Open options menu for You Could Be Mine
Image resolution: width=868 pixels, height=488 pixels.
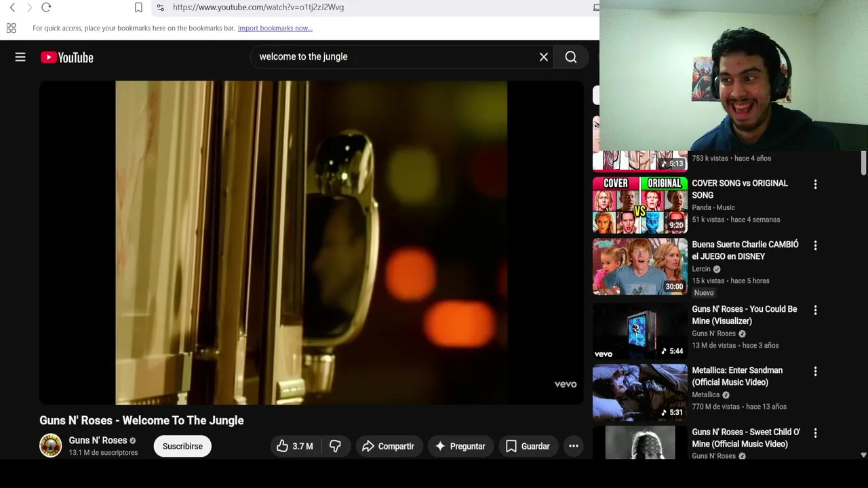[815, 310]
